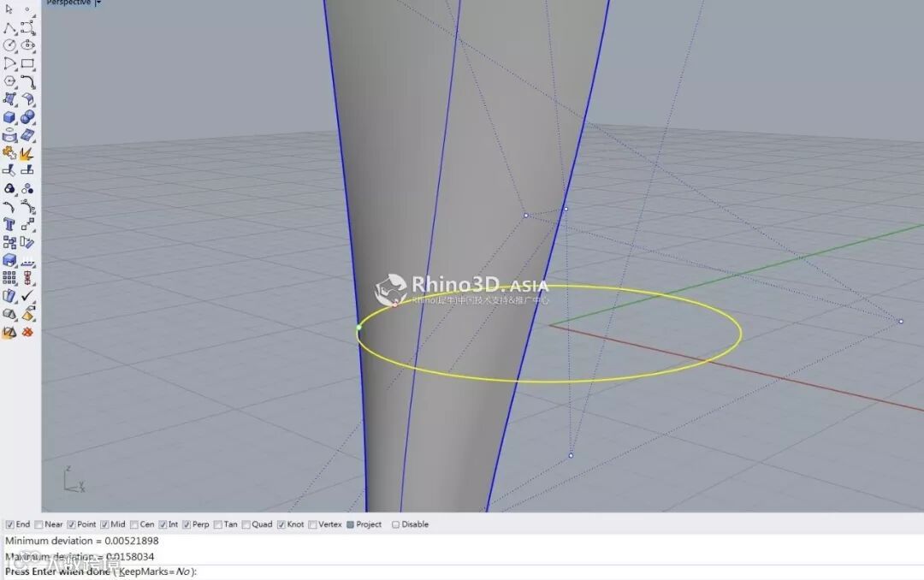Toggle the Mid osnap checkbox

(x=104, y=524)
